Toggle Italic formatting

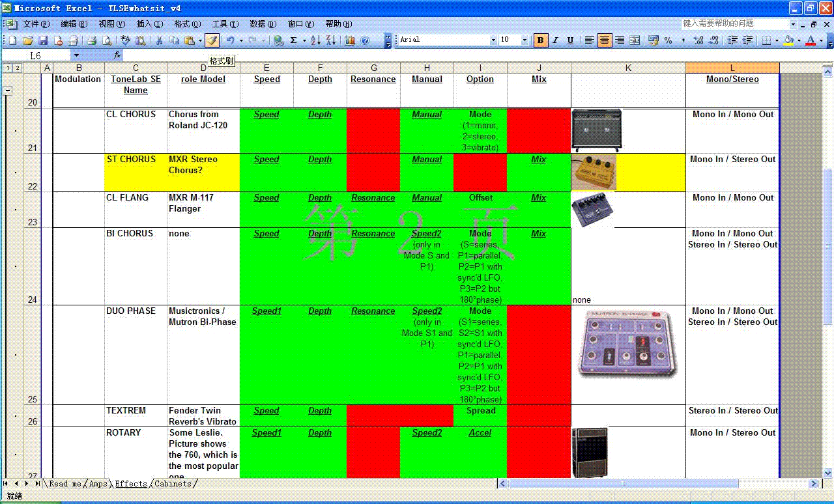pyautogui.click(x=555, y=40)
